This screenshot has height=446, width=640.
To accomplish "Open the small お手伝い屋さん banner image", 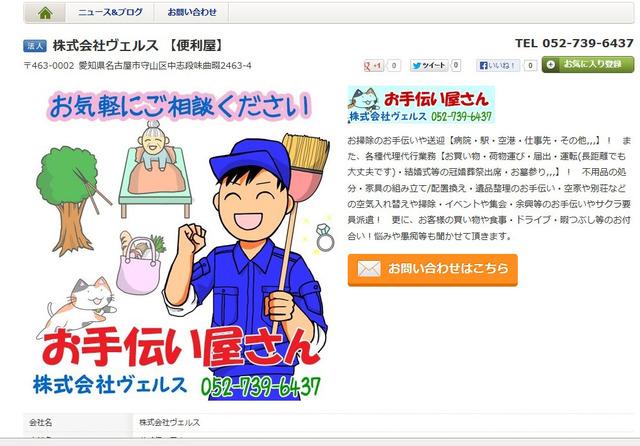I will pos(421,104).
